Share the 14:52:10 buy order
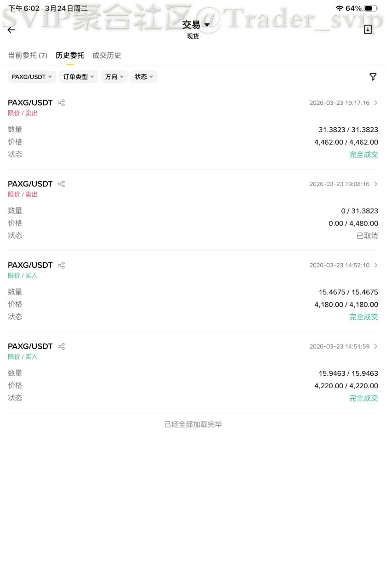Viewport: 386px width, 588px height. (61, 265)
